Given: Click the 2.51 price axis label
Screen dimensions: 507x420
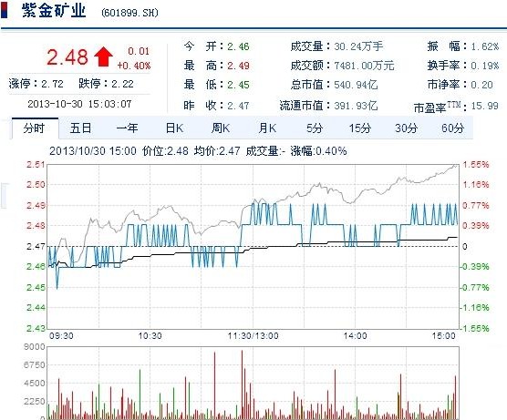Looking at the screenshot, I should [x=36, y=164].
